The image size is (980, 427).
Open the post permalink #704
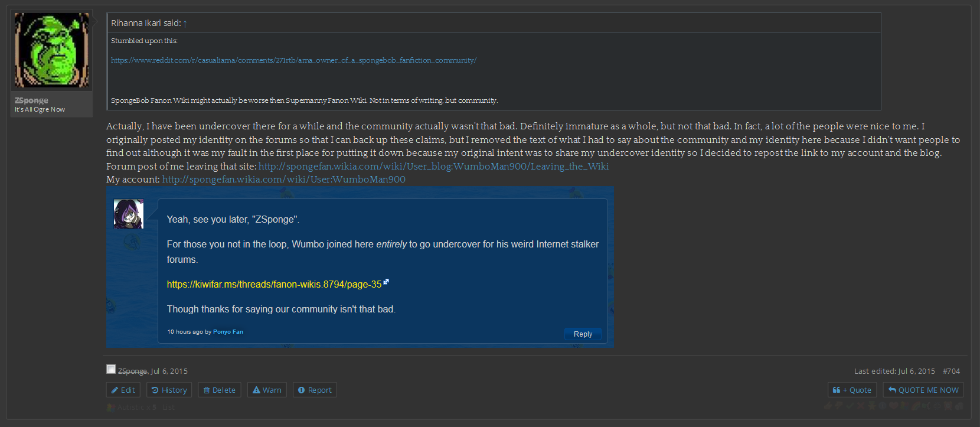951,371
